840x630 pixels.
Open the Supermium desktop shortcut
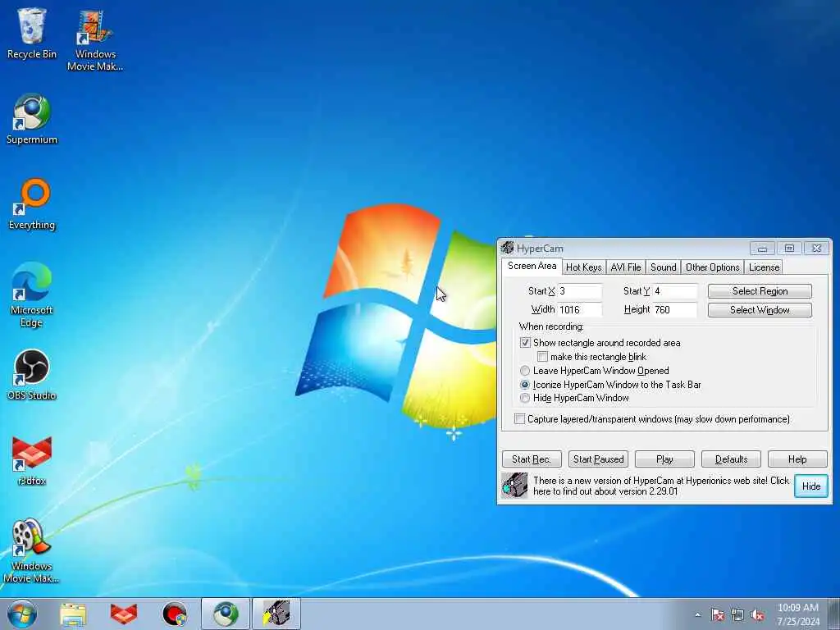coord(32,118)
